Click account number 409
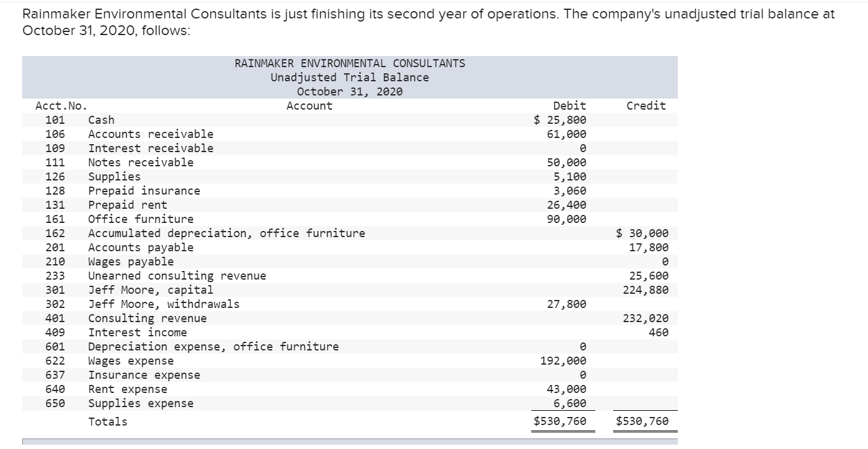The width and height of the screenshot is (868, 449). tap(55, 332)
